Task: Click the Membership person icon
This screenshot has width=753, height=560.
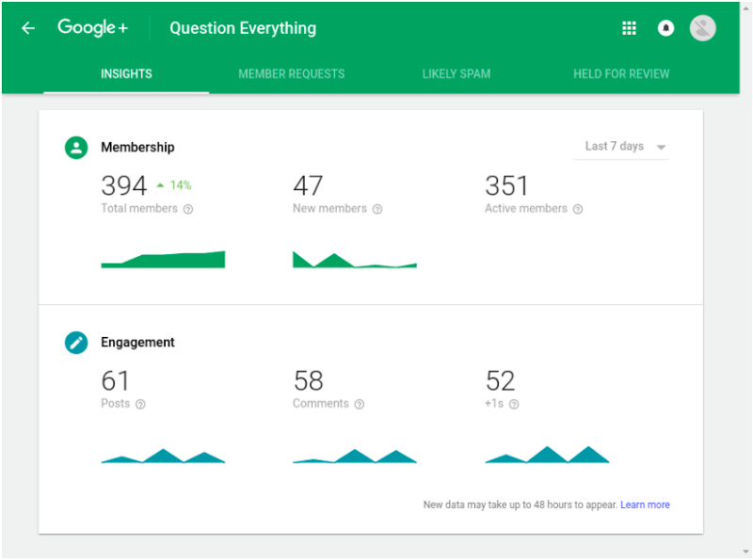Action: [75, 148]
